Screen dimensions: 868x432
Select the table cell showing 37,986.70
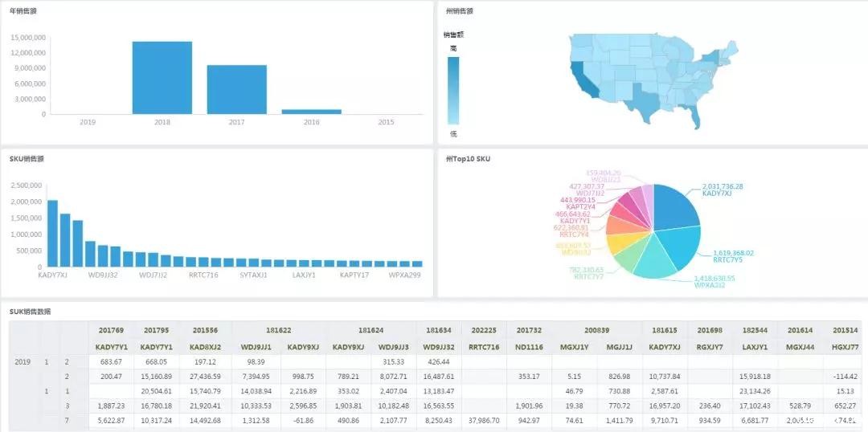pos(484,419)
